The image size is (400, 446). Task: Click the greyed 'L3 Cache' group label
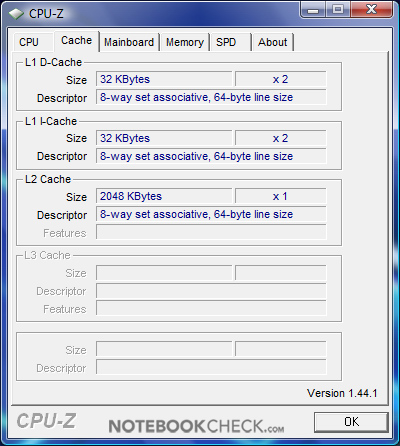47,255
